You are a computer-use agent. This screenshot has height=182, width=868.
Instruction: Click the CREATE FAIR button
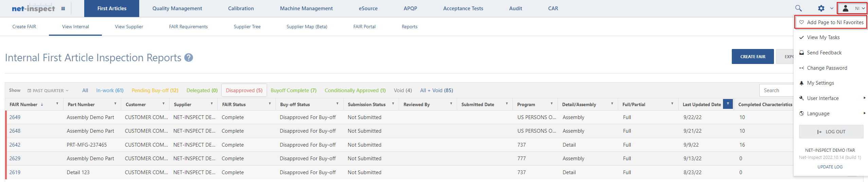point(753,56)
